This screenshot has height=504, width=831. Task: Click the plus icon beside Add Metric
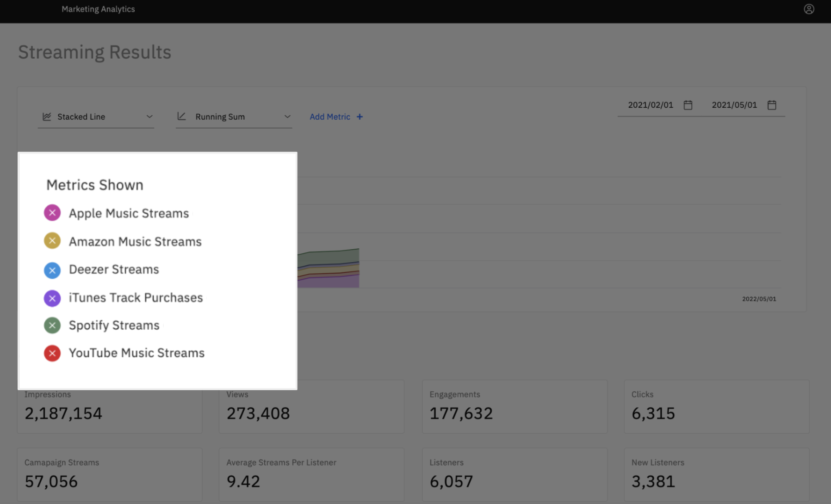(360, 117)
